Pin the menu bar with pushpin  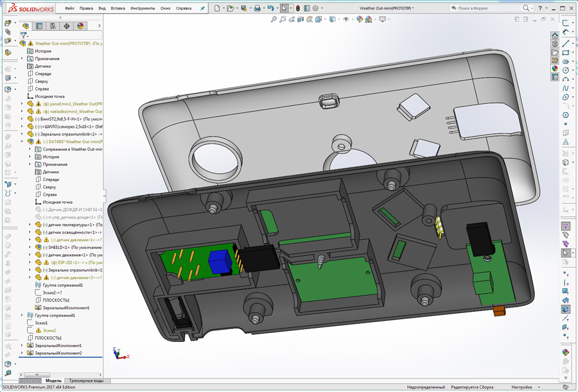pos(202,8)
